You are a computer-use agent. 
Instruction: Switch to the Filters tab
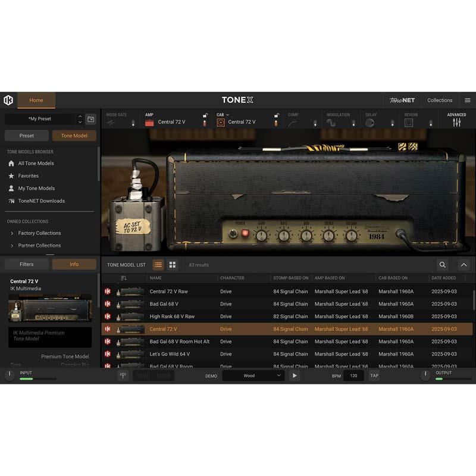coord(27,264)
